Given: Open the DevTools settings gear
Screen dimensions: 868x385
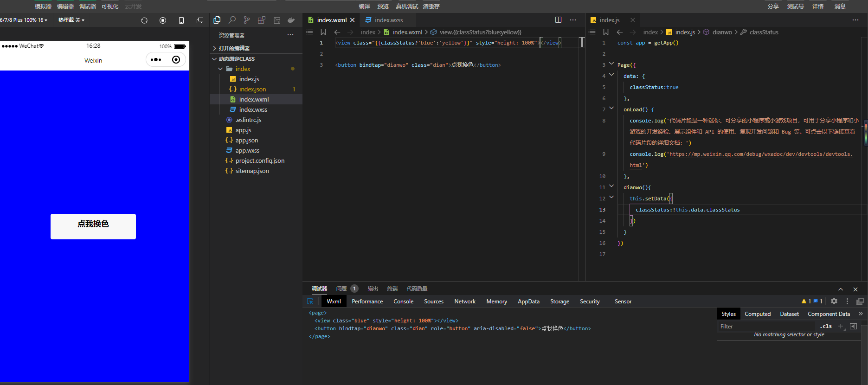Looking at the screenshot, I should pyautogui.click(x=834, y=301).
